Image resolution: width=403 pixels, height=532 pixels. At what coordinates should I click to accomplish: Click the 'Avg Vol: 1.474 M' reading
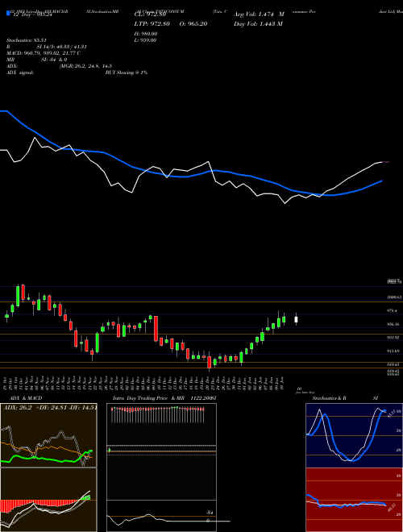pos(259,15)
